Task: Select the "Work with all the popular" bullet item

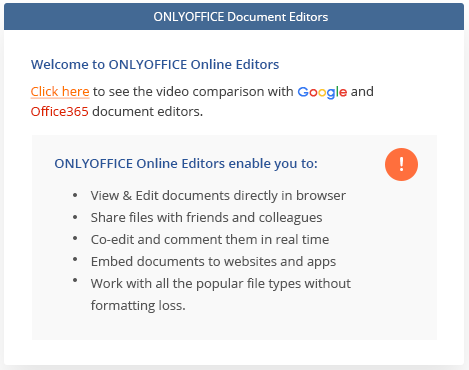Action: point(221,284)
